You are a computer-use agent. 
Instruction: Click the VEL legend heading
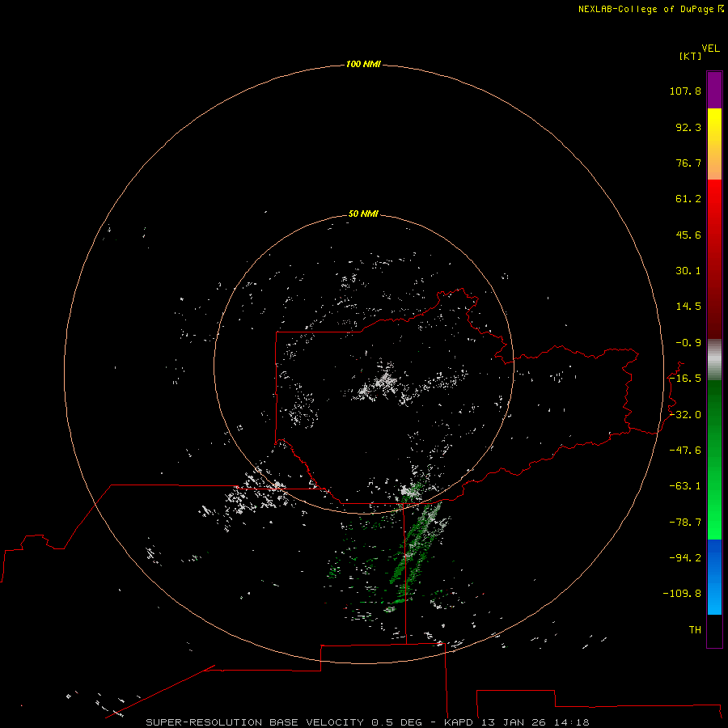[710, 49]
